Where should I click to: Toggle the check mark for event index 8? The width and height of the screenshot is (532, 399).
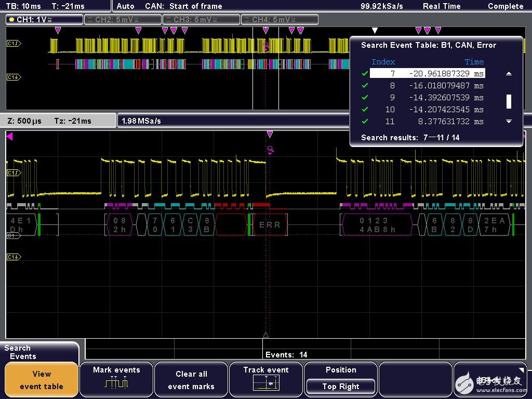pos(365,86)
